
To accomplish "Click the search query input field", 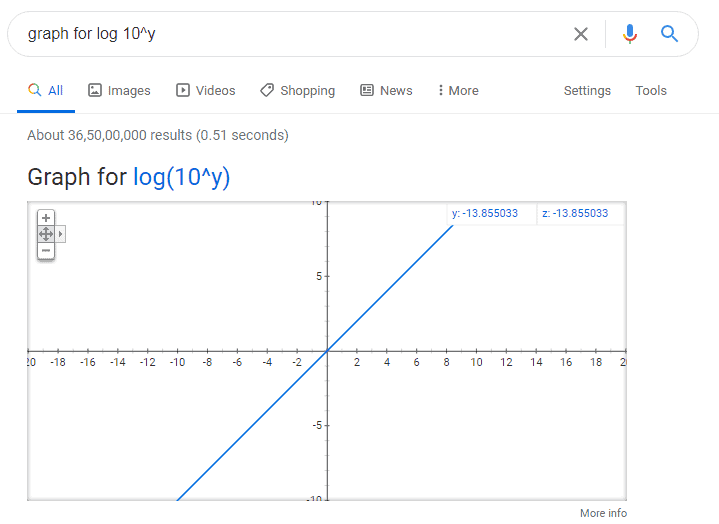I will [x=293, y=34].
